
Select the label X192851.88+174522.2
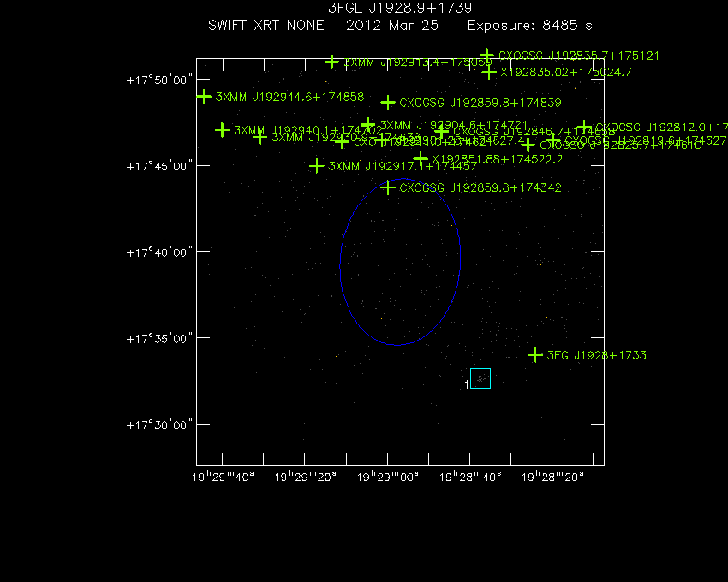tap(498, 159)
